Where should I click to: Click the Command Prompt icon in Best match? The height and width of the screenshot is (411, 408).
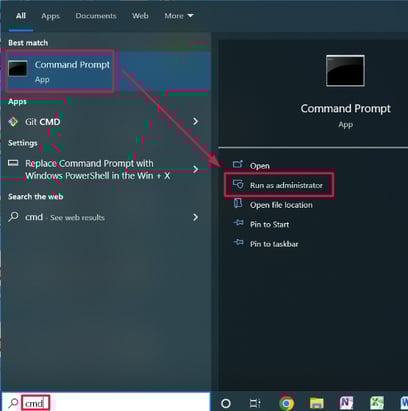tap(18, 69)
